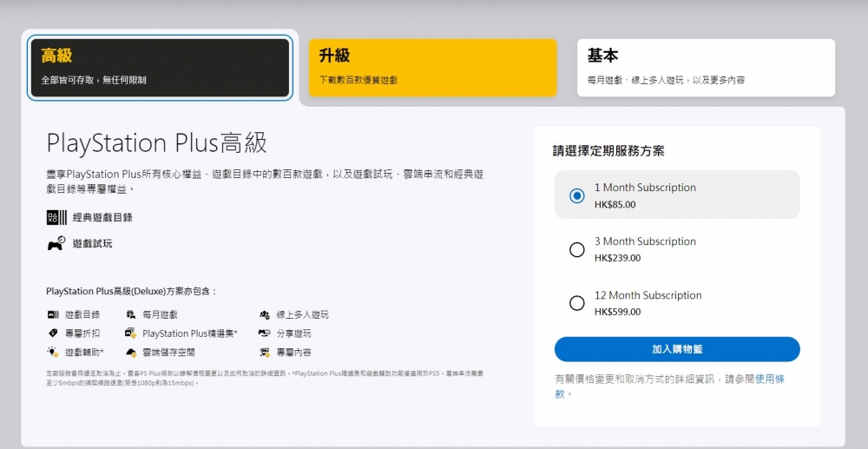
Task: Click the 全部皆可存取,無任何限制 subtitle text
Action: pos(94,80)
